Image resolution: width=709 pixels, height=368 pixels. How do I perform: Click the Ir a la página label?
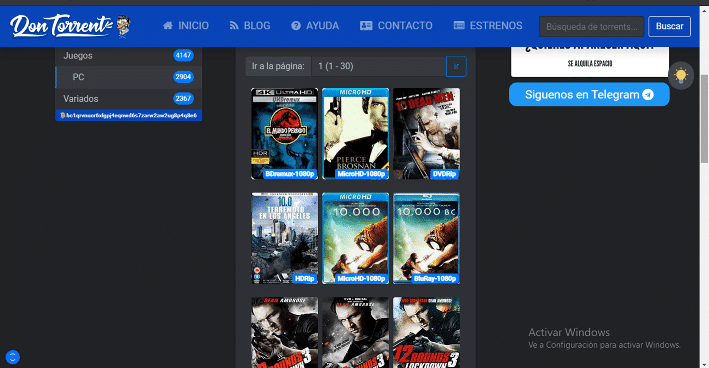tap(278, 66)
